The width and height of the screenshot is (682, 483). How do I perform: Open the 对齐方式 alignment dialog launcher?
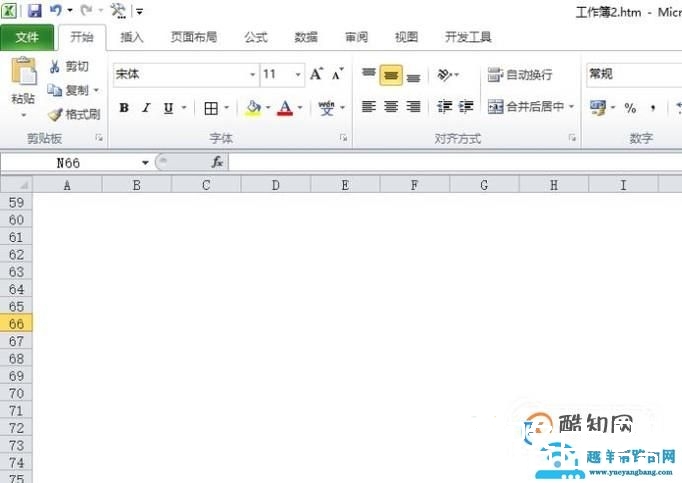(572, 138)
